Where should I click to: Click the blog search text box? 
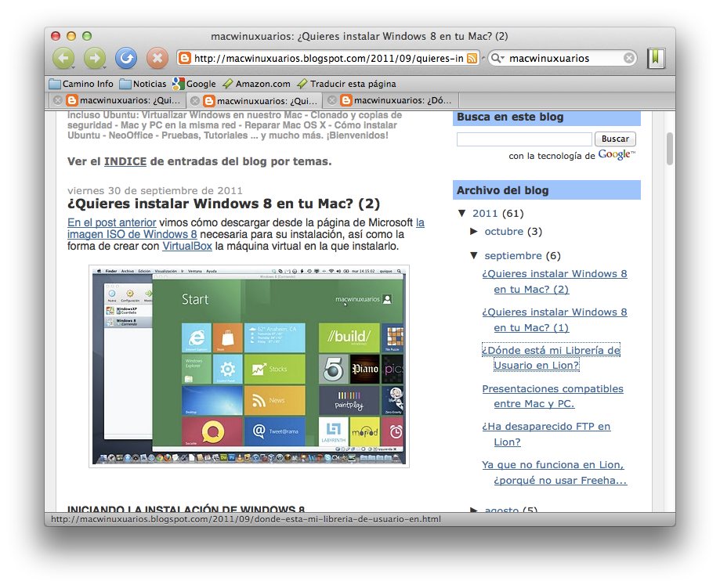pos(524,139)
